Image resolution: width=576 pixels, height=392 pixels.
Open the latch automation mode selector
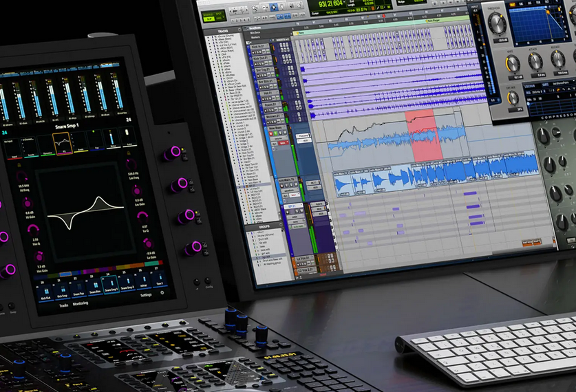click(284, 143)
